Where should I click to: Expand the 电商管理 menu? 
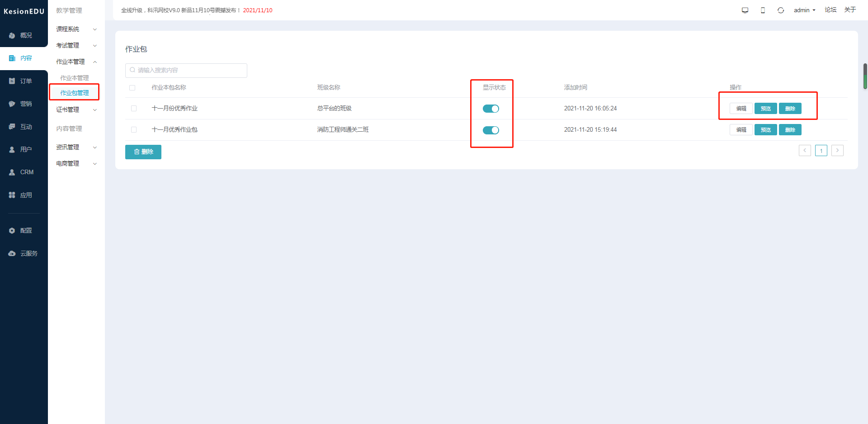[x=76, y=163]
